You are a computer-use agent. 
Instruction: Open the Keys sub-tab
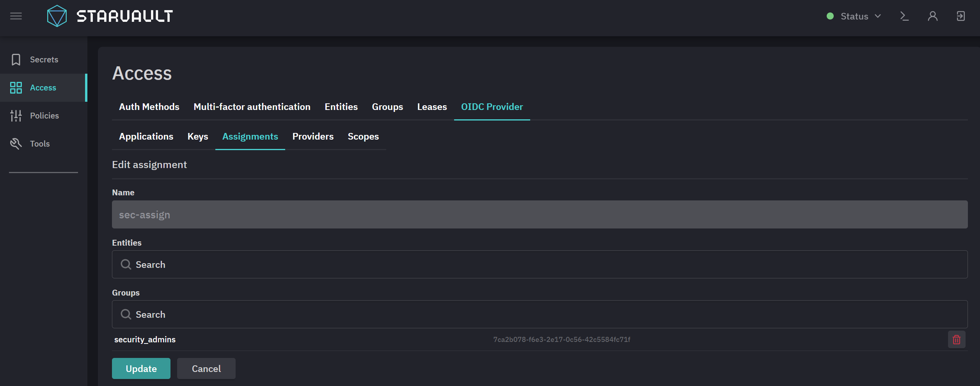pyautogui.click(x=198, y=136)
